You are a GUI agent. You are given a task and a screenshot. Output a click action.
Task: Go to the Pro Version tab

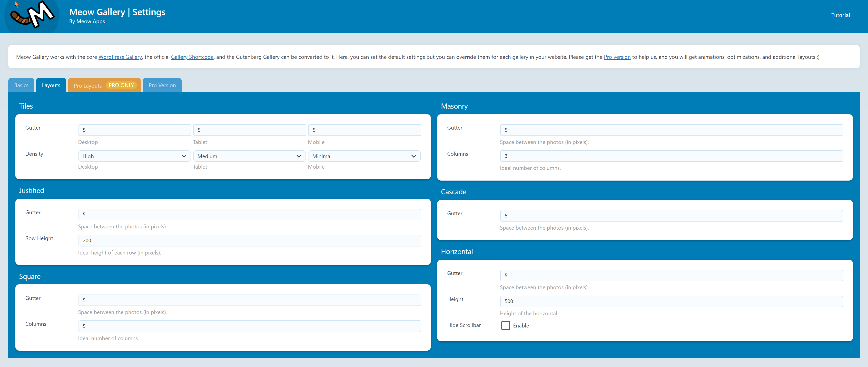162,85
